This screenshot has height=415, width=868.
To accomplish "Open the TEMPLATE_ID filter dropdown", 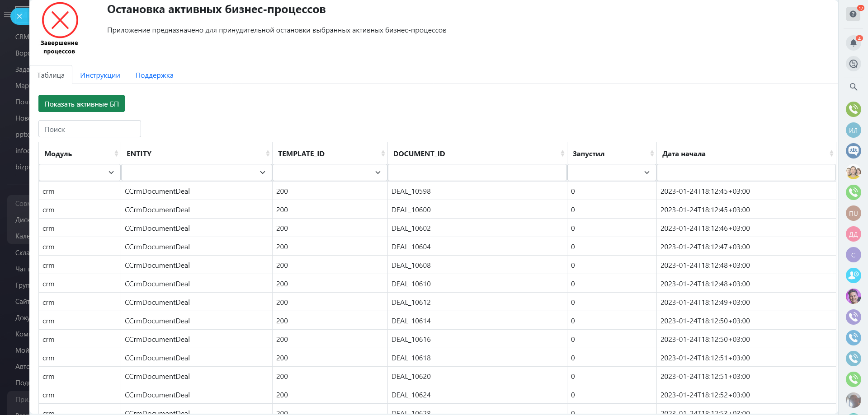I will (x=330, y=173).
